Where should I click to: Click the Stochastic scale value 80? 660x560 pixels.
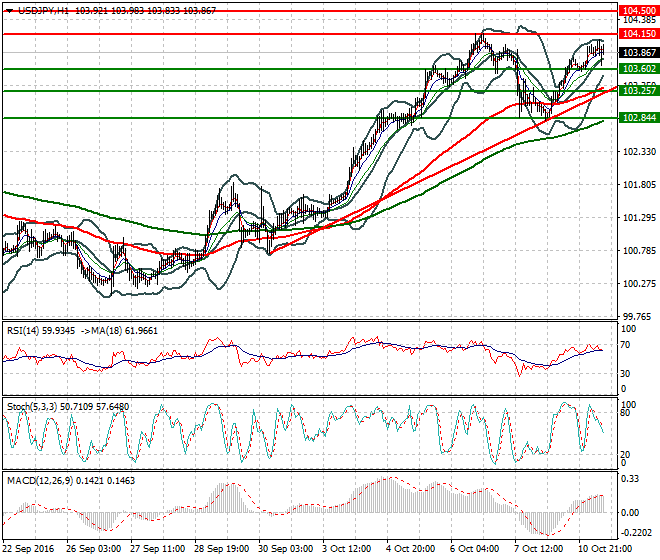(x=625, y=413)
